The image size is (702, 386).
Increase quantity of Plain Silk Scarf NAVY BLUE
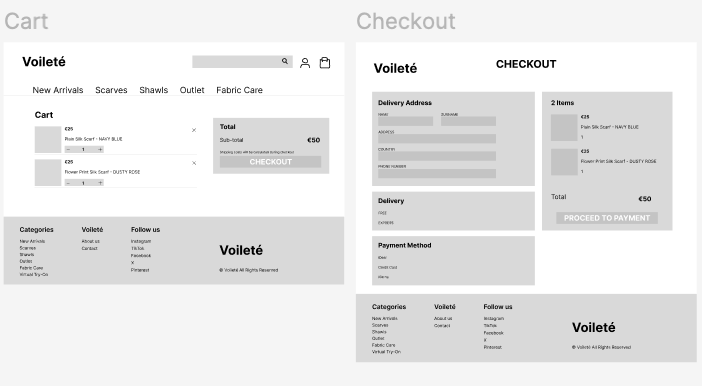coord(100,150)
